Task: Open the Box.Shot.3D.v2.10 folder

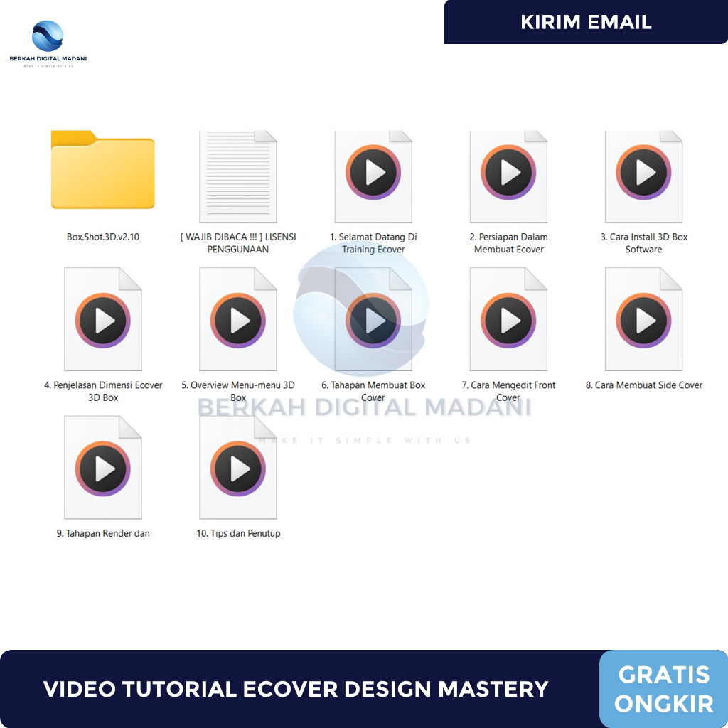Action: pos(102,171)
